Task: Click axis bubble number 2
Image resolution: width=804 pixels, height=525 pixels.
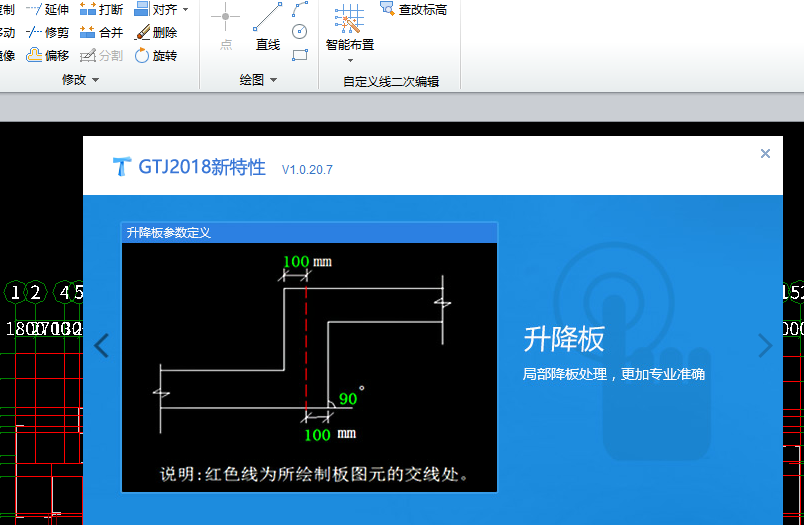Action: coord(35,292)
